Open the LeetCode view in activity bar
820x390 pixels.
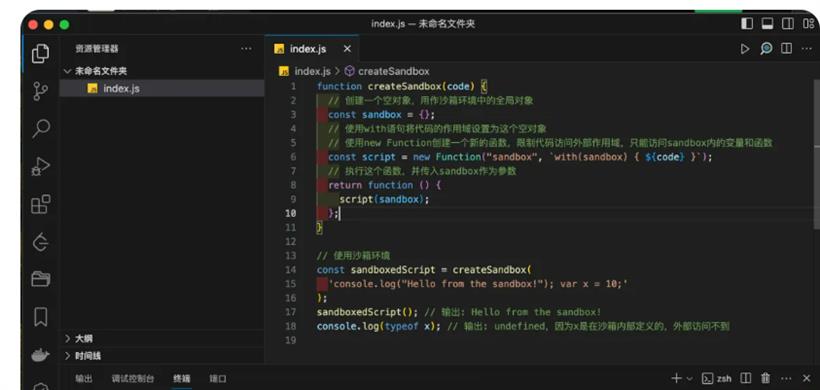pyautogui.click(x=40, y=242)
